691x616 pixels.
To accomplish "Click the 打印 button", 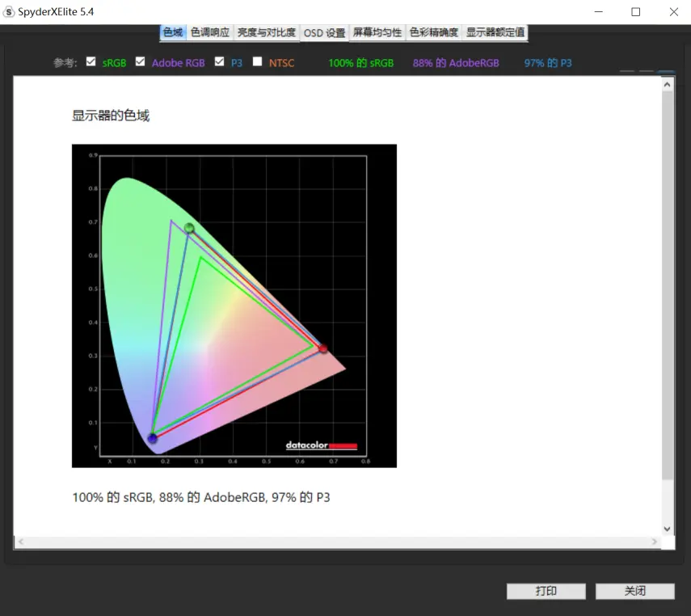I will pyautogui.click(x=546, y=591).
